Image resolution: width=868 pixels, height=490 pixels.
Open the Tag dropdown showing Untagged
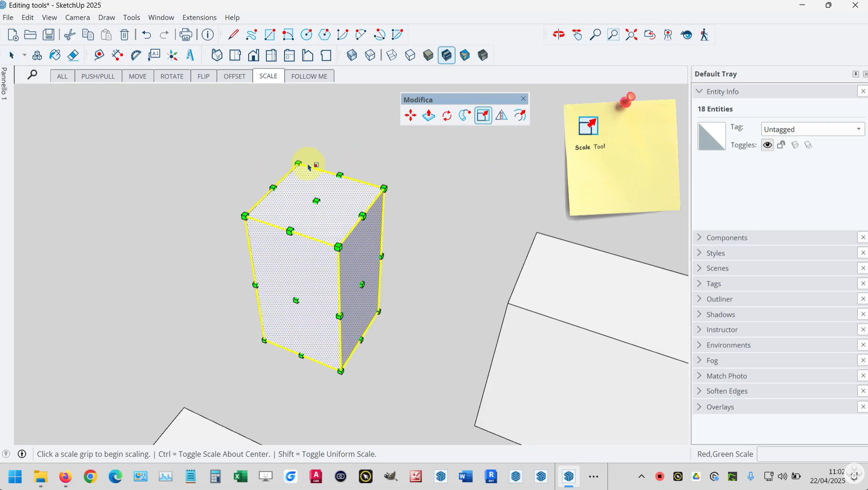point(812,129)
